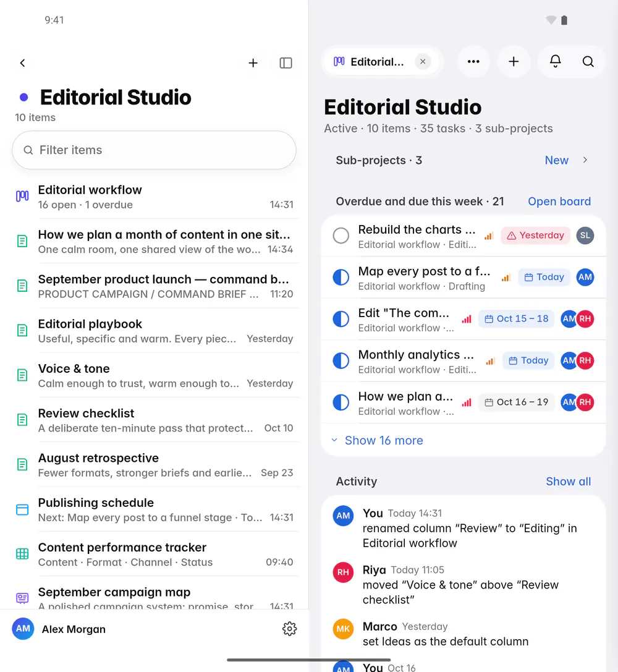Open calendar icon for Publishing schedule
This screenshot has width=618, height=672.
(22, 509)
